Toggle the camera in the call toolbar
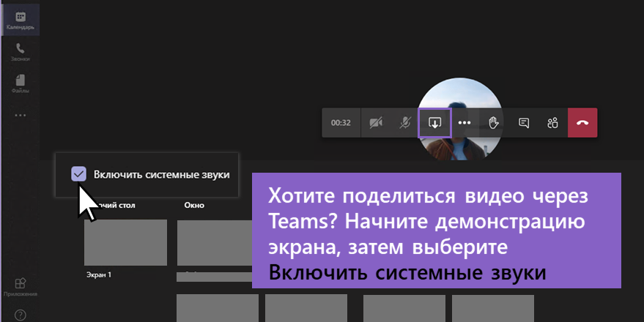The image size is (644, 322). (376, 123)
